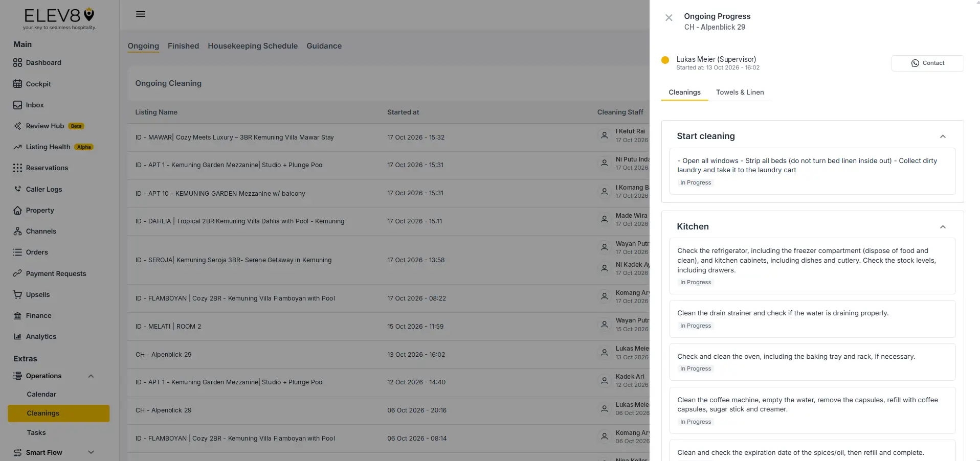The width and height of the screenshot is (980, 461).
Task: Open the ID - MELATI | ROOM 2 row
Action: tap(388, 327)
